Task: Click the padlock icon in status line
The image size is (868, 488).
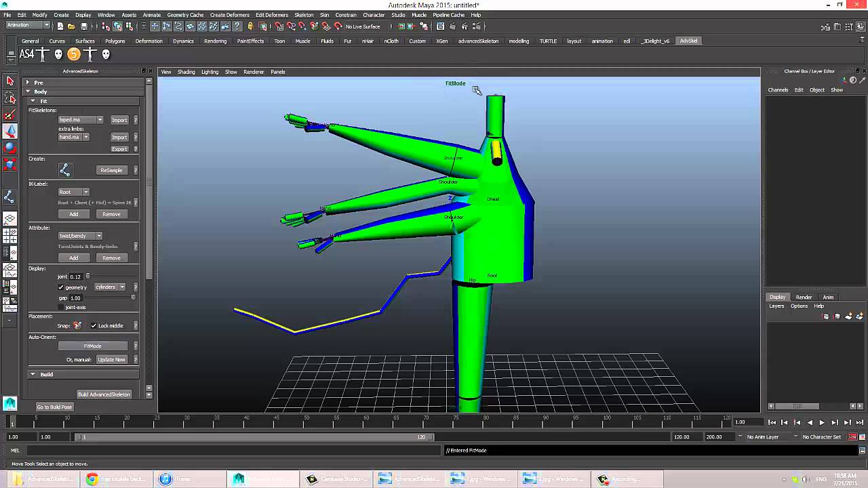Action: click(x=250, y=26)
